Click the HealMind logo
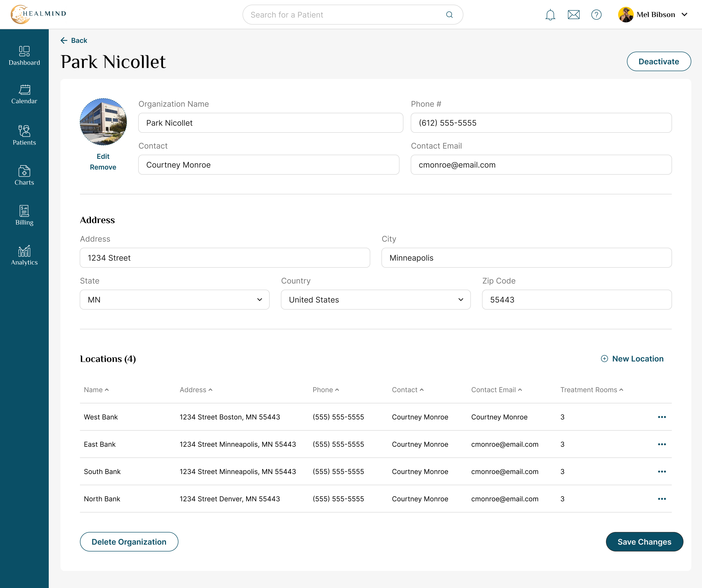This screenshot has width=702, height=588. point(39,14)
